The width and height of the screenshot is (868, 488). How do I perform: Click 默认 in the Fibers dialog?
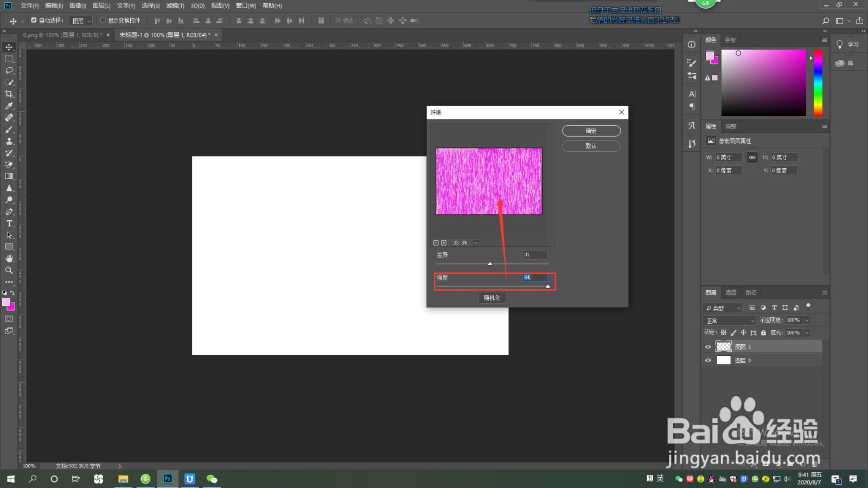click(x=591, y=146)
